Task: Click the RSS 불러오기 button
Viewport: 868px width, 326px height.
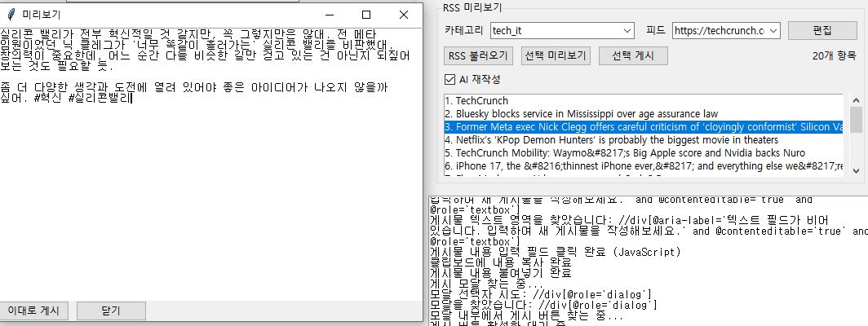Action: [x=478, y=56]
